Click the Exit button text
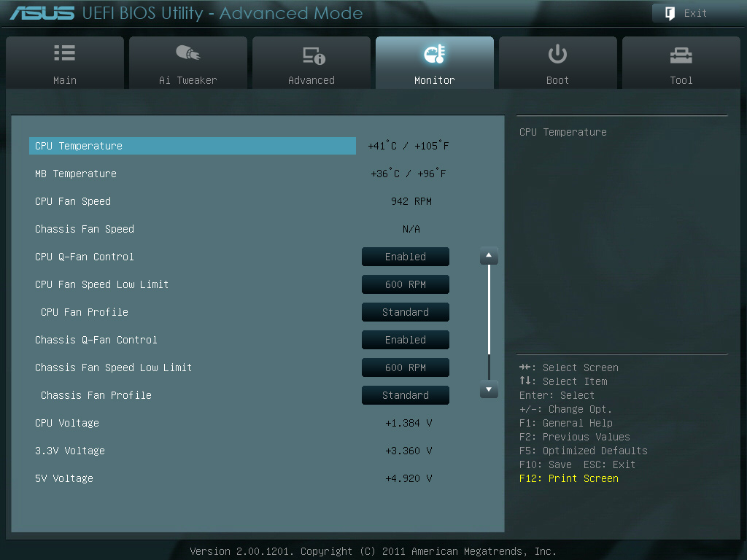747x560 pixels. click(x=695, y=13)
